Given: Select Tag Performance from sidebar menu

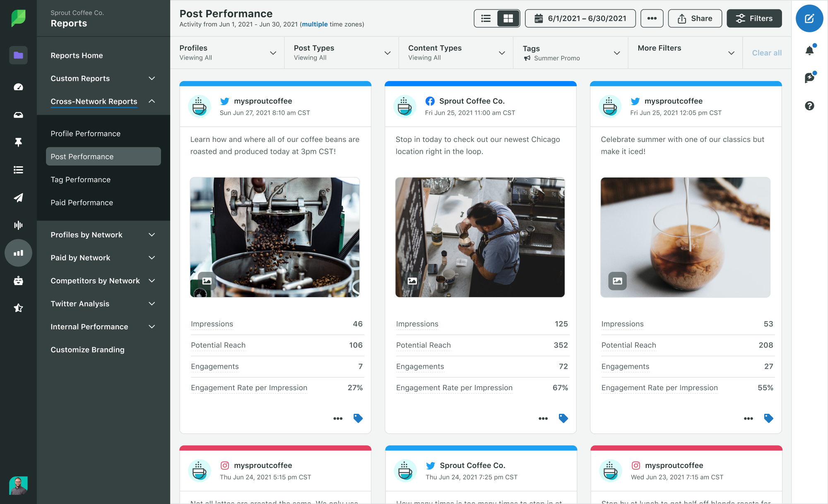Looking at the screenshot, I should (80, 179).
